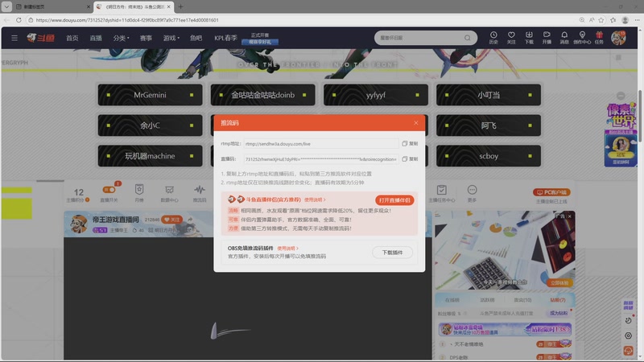Image resolution: width=644 pixels, height=362 pixels.
Task: Open 使用说明 link for OBS plugin
Action: click(287, 249)
